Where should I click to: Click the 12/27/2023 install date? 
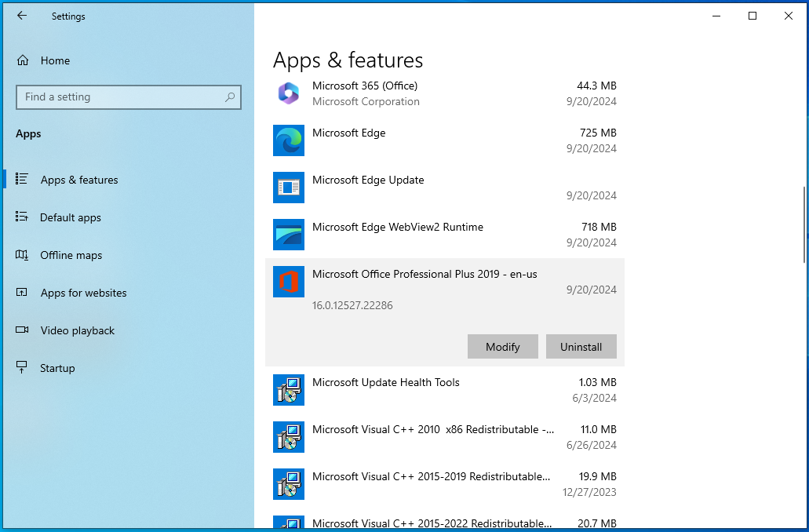[x=589, y=492]
